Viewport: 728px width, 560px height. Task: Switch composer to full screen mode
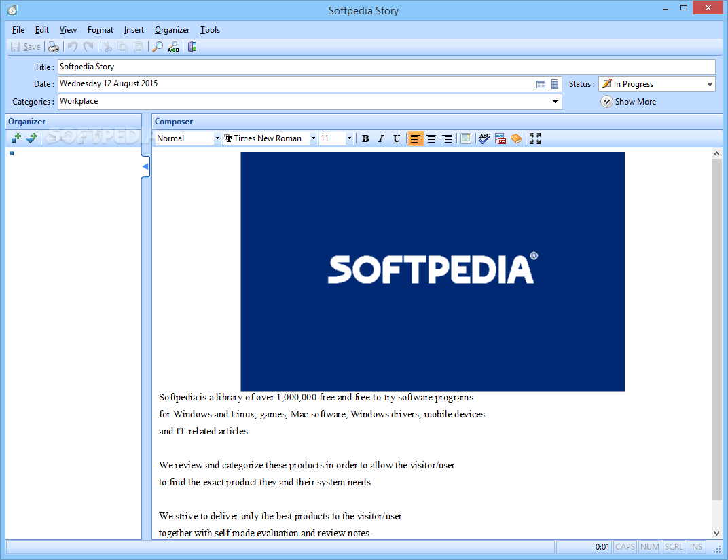pos(535,138)
